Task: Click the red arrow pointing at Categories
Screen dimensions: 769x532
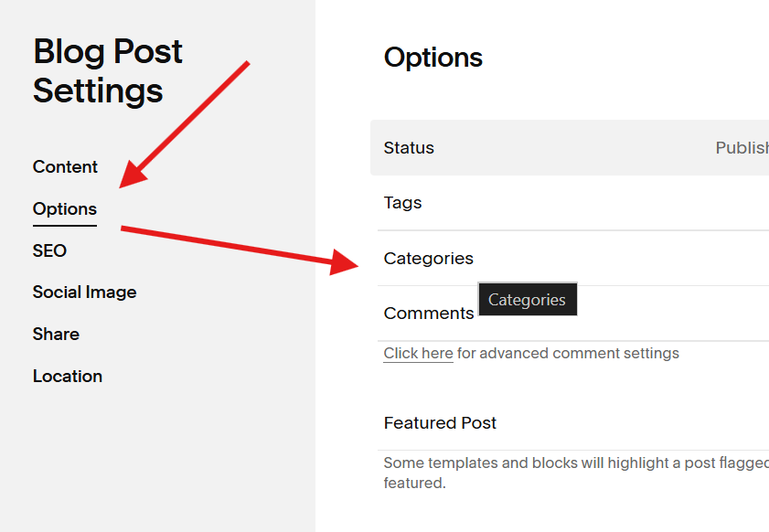Action: coord(240,250)
